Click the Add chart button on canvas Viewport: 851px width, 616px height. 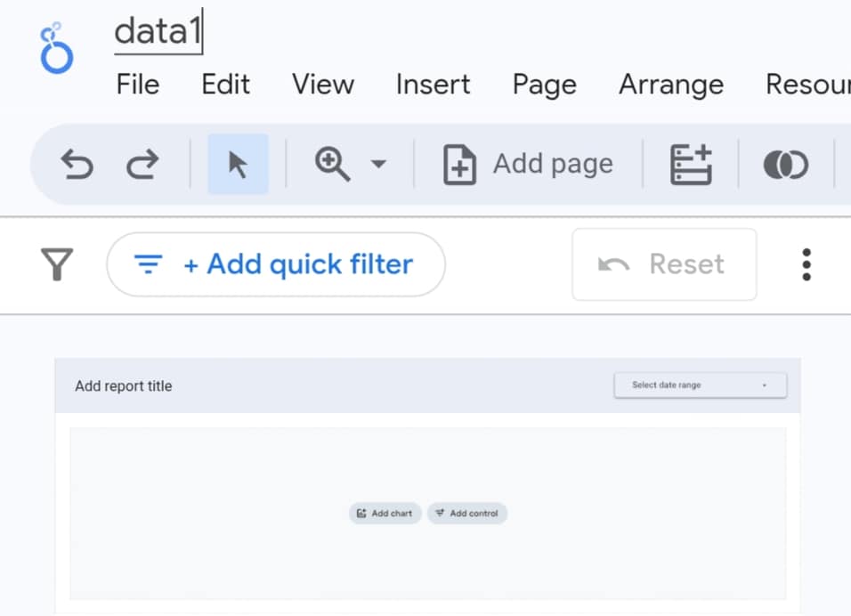(385, 514)
